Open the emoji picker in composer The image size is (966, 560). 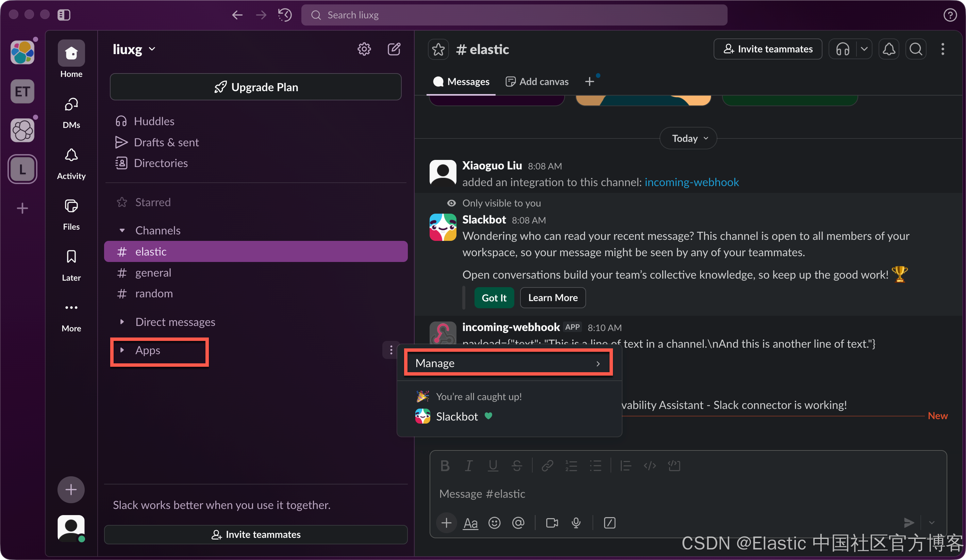point(494,523)
